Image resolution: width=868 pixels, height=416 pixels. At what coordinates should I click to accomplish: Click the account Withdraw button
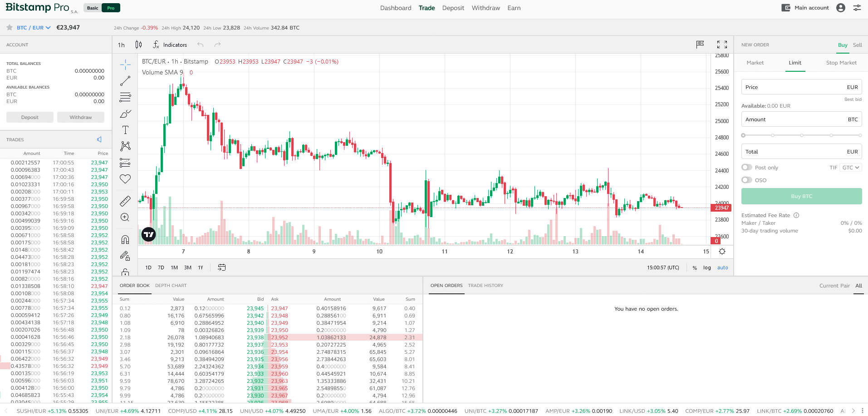tap(81, 117)
